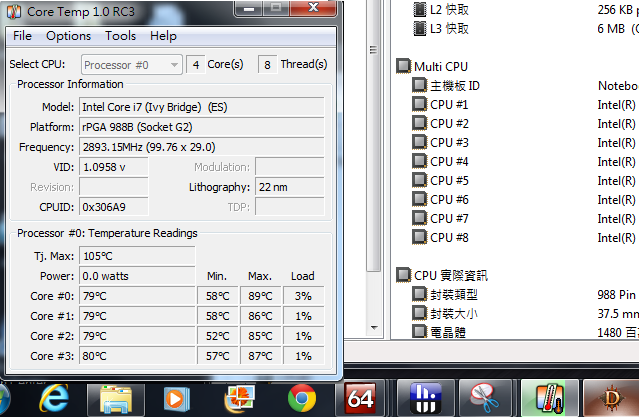
Task: Switch to the Diablo III taskbar button
Action: (611, 399)
